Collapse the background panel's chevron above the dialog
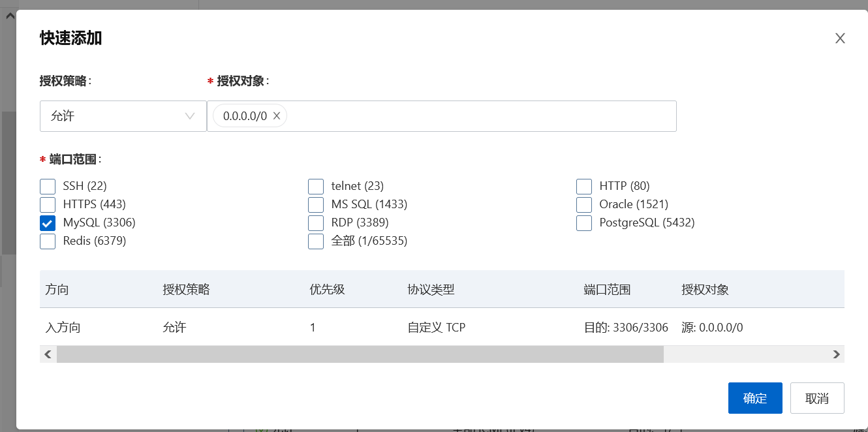 (x=10, y=16)
